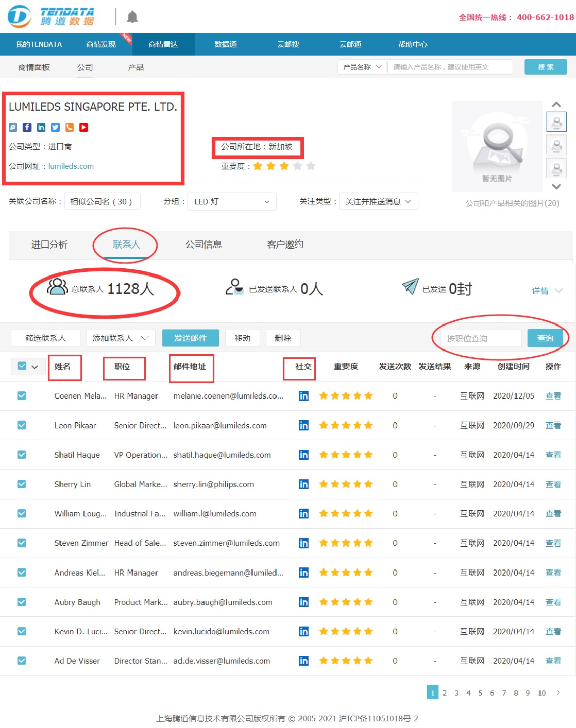
Task: Open the 关注并推送消息 dropdown
Action: point(378,201)
